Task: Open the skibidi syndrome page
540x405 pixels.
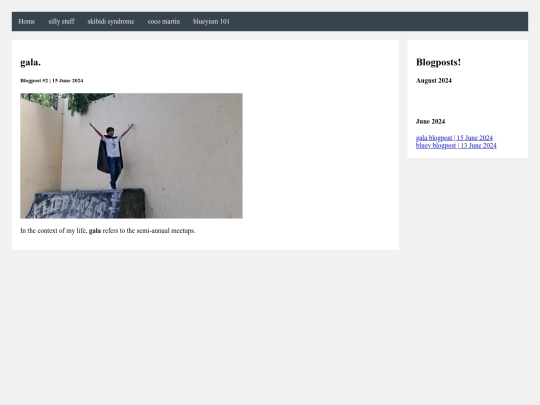Action: click(111, 21)
